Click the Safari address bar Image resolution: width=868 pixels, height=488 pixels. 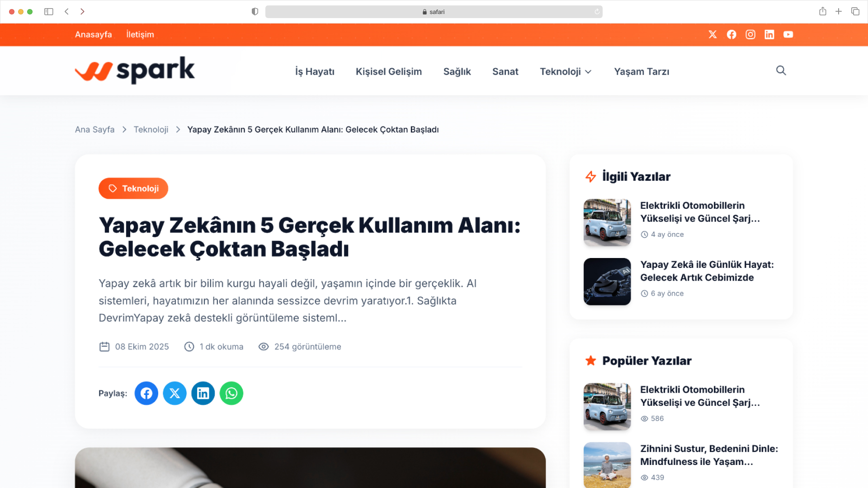point(434,12)
